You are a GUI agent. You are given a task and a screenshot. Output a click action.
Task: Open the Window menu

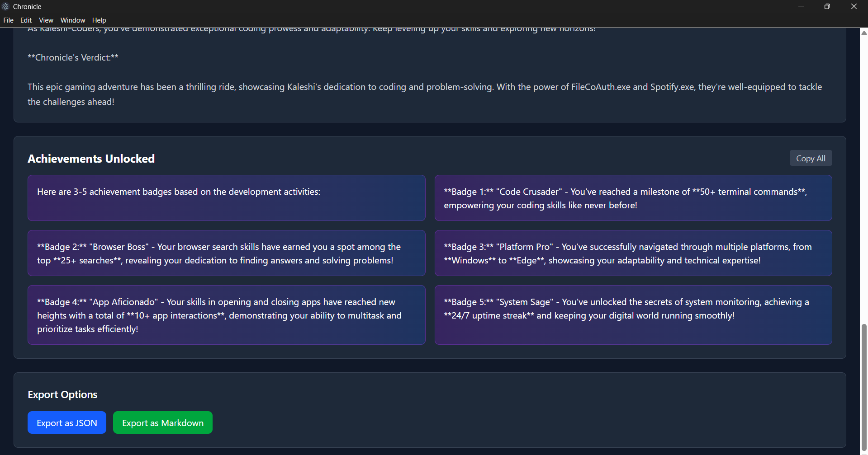[x=72, y=20]
